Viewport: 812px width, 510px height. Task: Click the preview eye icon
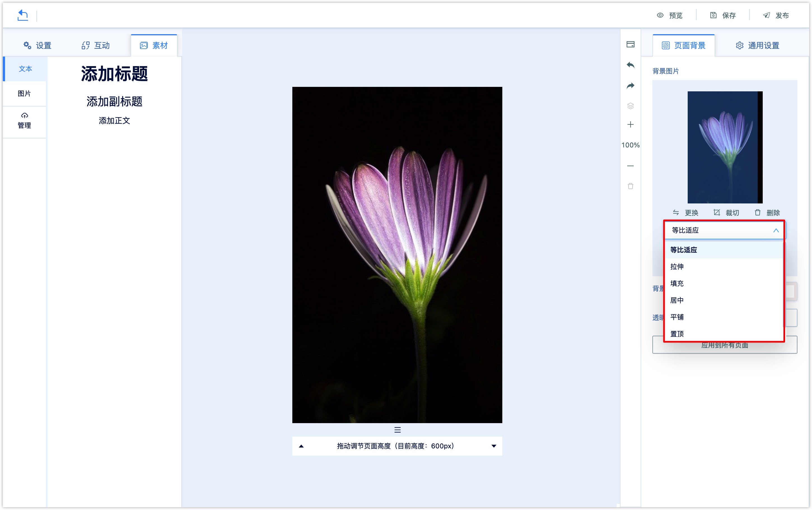(660, 15)
